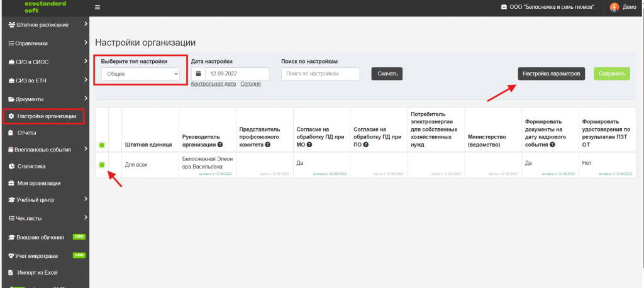Click the Да cell under Формировать документы на дату
This screenshot has height=288, width=644.
pos(550,165)
